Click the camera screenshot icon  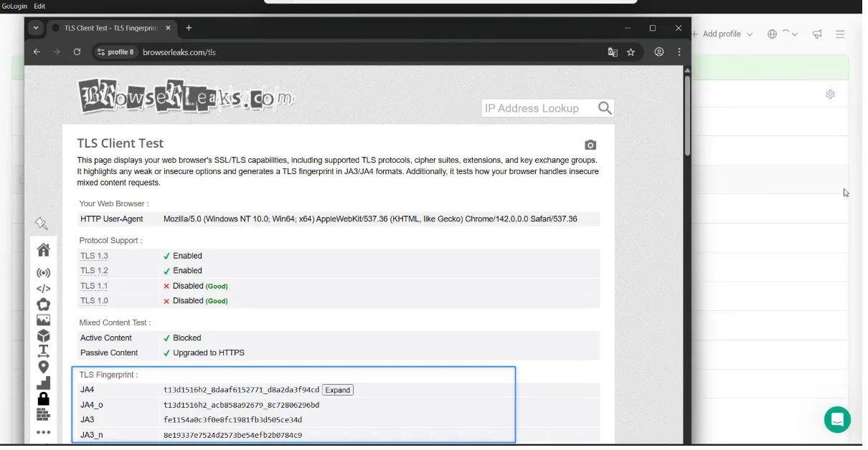(590, 145)
